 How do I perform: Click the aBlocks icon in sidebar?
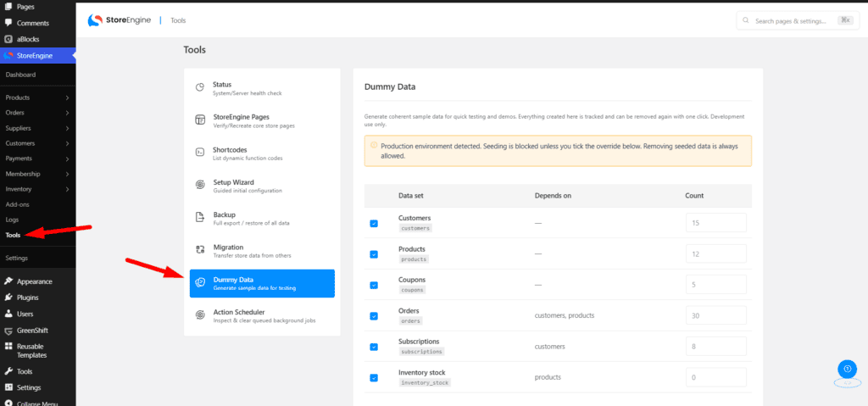pos(8,39)
